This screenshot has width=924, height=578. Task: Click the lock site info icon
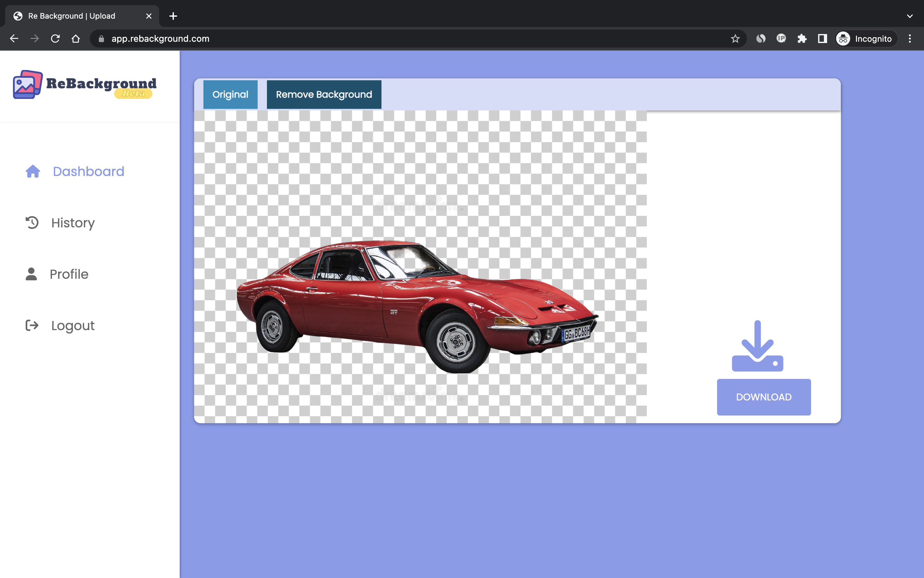pos(101,39)
